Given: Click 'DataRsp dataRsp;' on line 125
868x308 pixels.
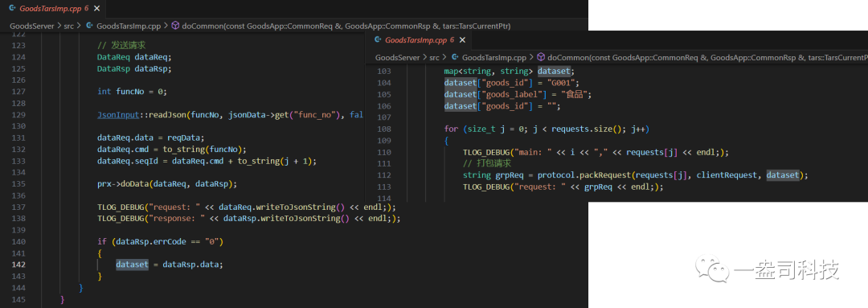Looking at the screenshot, I should [134, 68].
